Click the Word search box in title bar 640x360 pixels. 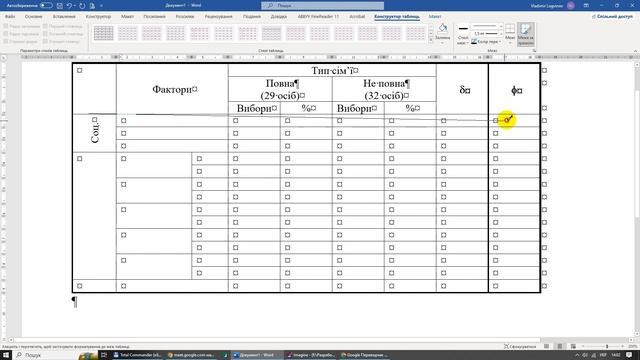[x=322, y=6]
